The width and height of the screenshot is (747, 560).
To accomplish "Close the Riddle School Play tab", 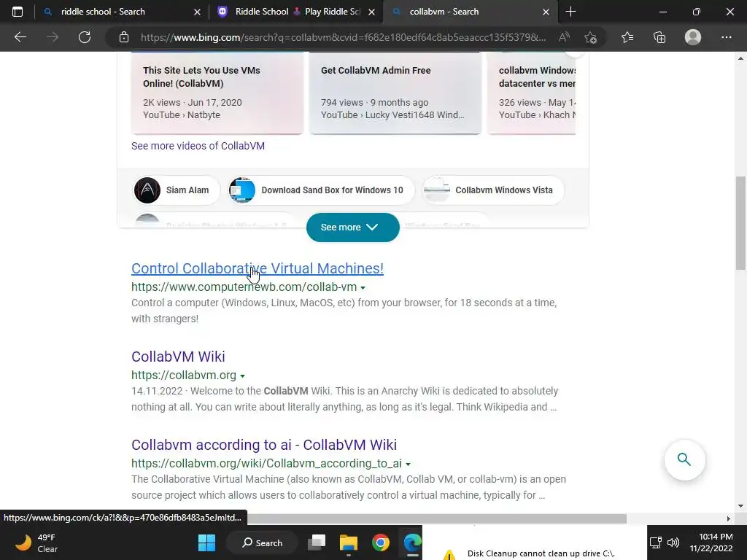I will click(x=372, y=12).
